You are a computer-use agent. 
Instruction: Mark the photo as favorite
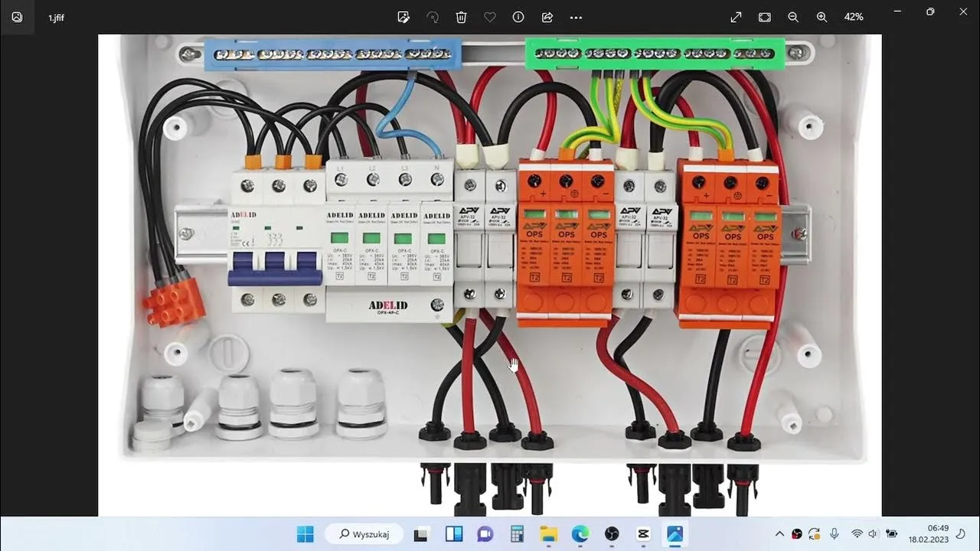489,17
